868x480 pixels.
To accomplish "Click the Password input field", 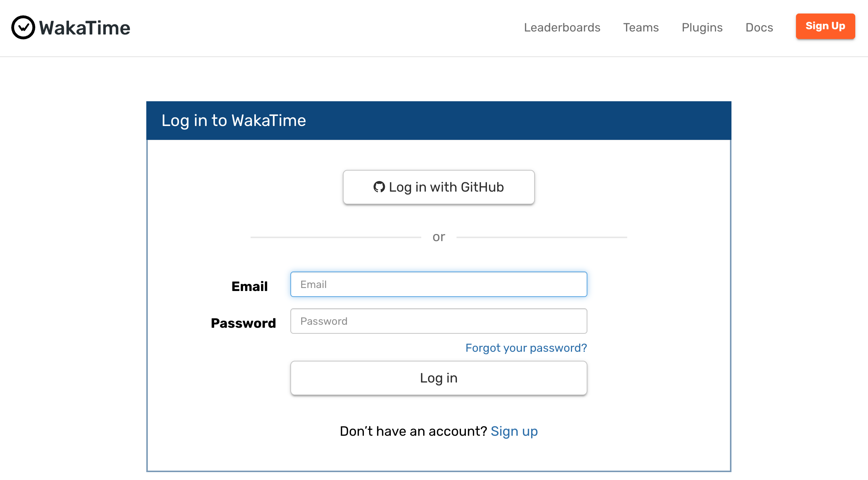I will [439, 321].
